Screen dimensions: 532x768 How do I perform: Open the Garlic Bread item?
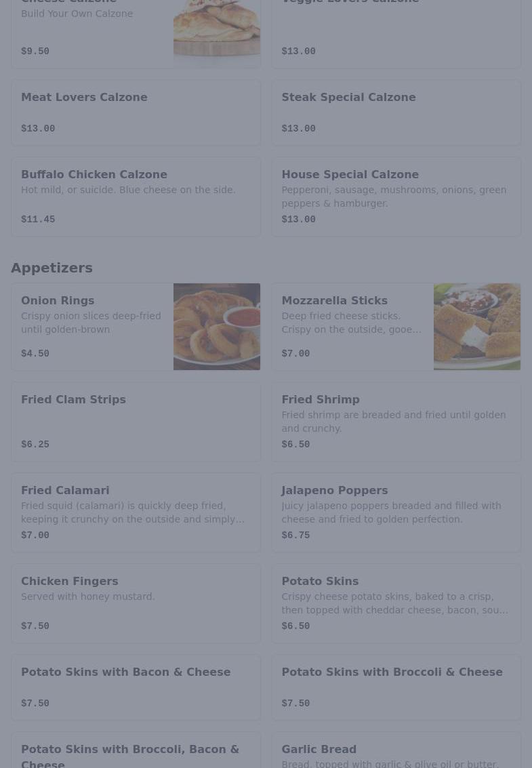pyautogui.click(x=396, y=752)
